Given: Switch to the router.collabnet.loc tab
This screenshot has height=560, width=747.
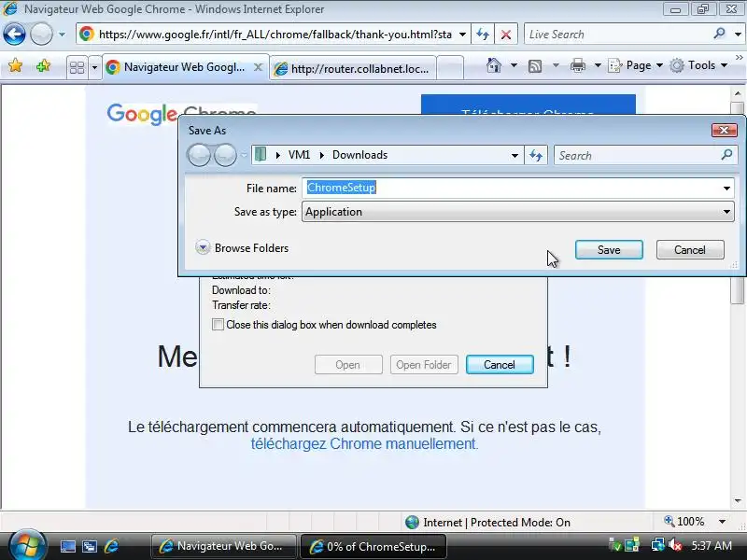Looking at the screenshot, I should [353, 68].
